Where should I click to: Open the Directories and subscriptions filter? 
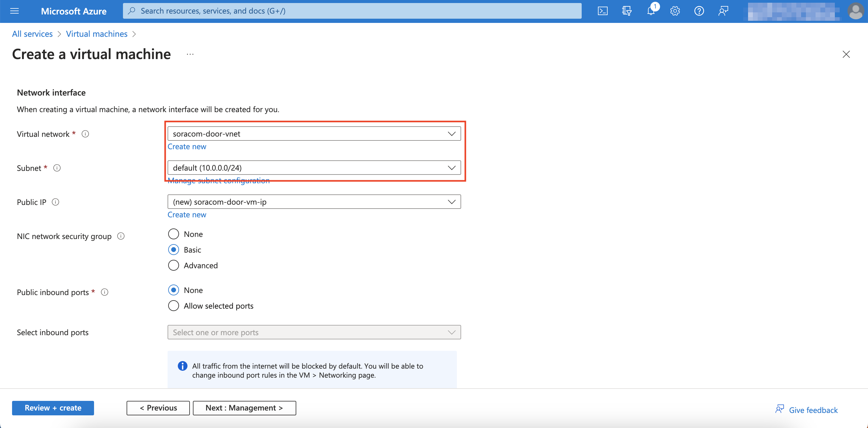click(x=627, y=11)
